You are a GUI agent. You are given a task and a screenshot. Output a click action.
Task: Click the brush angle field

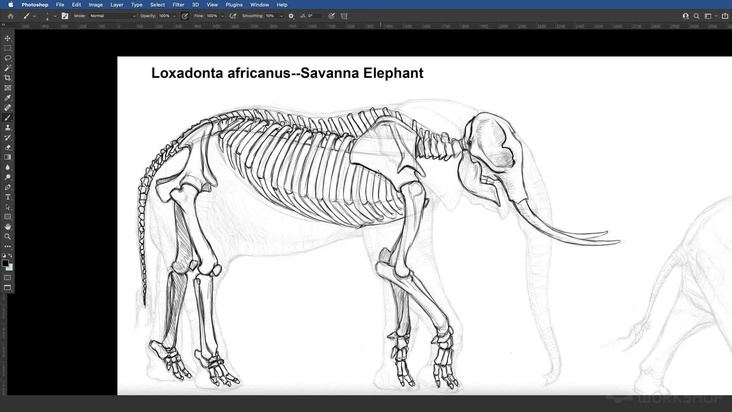coord(314,16)
